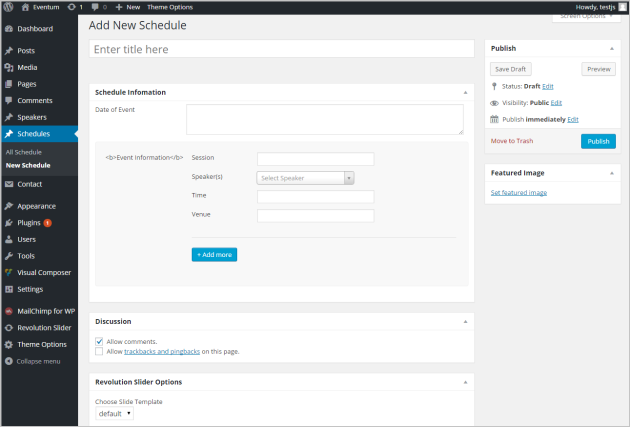The width and height of the screenshot is (630, 427).
Task: Edit the Publish immediately link
Action: pos(573,119)
